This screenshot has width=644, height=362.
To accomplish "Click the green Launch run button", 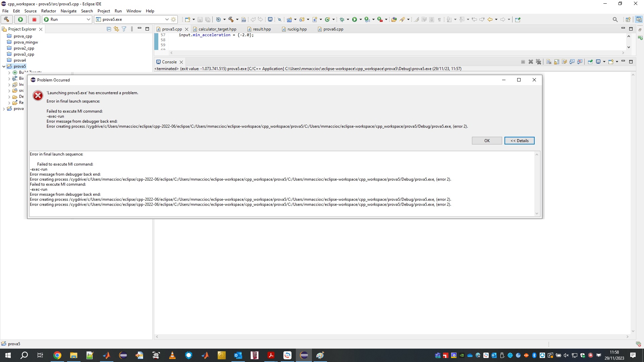I will 20,19.
